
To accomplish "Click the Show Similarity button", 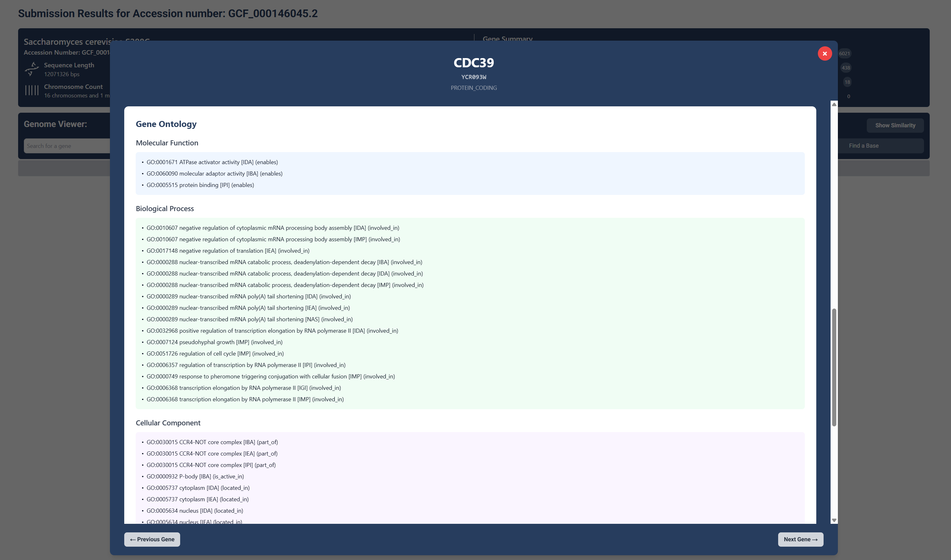I will click(x=895, y=125).
